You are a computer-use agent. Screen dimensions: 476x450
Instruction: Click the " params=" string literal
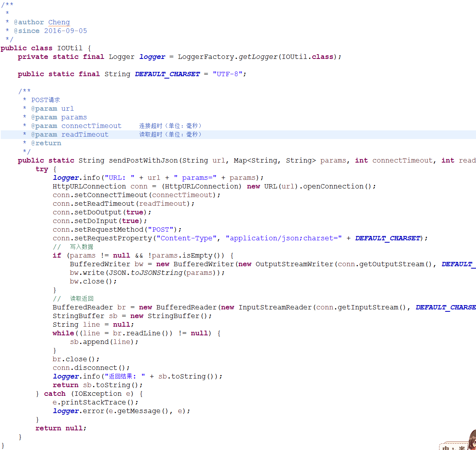[195, 178]
